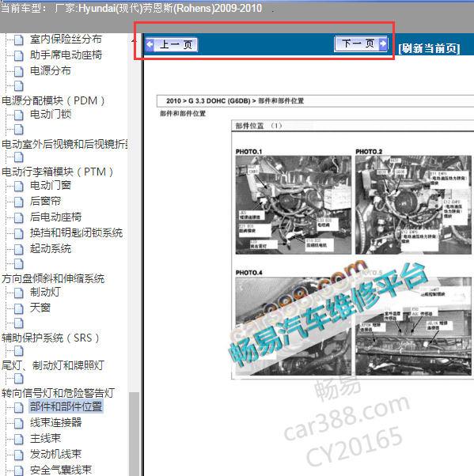The width and height of the screenshot is (474, 476).
Task: Click page icon above 电动室外后视镜 entry
Action: tap(19, 130)
